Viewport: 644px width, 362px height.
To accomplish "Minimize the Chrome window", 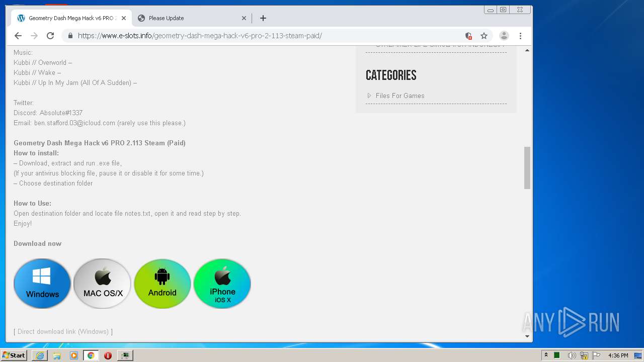I will click(491, 10).
